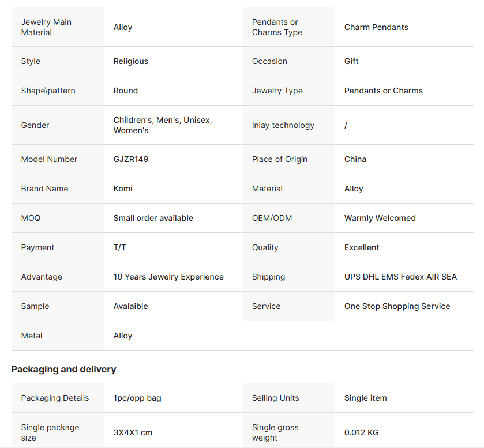
Task: Select the 'Single item' selling units value
Action: (366, 398)
